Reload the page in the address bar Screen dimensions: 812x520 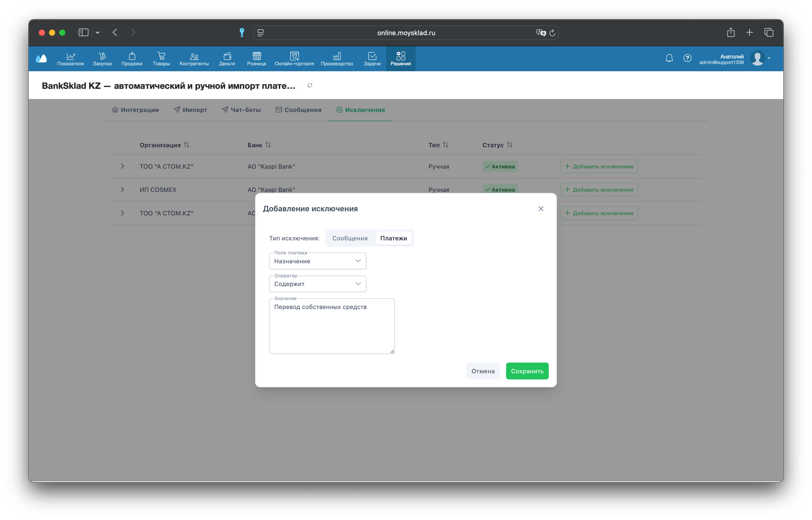point(552,33)
